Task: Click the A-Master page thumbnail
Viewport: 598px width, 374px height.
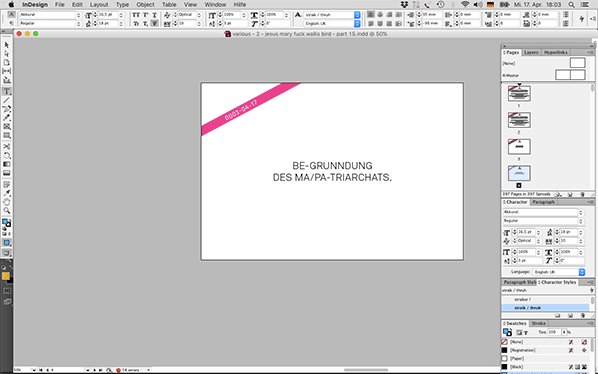Action: click(570, 75)
